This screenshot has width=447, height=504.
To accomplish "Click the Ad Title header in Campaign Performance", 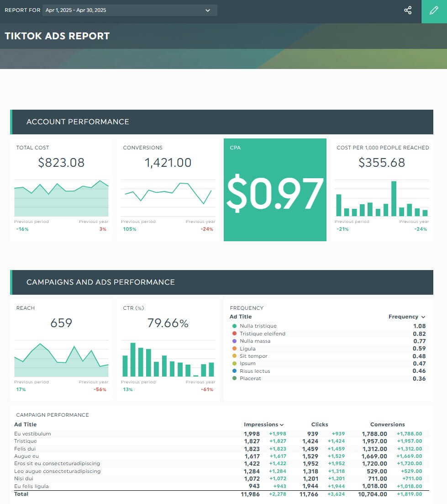I will coord(26,424).
